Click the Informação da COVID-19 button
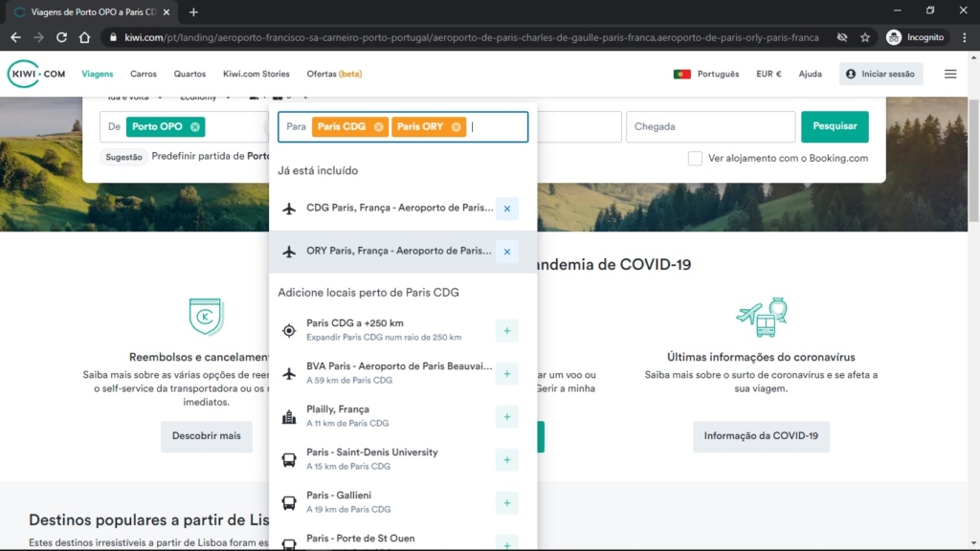 coord(761,436)
